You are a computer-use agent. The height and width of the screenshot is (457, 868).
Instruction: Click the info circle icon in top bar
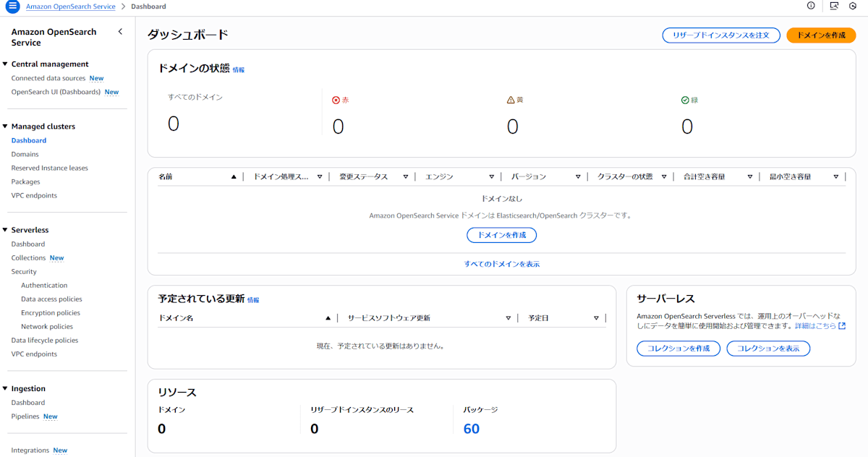[x=811, y=6]
